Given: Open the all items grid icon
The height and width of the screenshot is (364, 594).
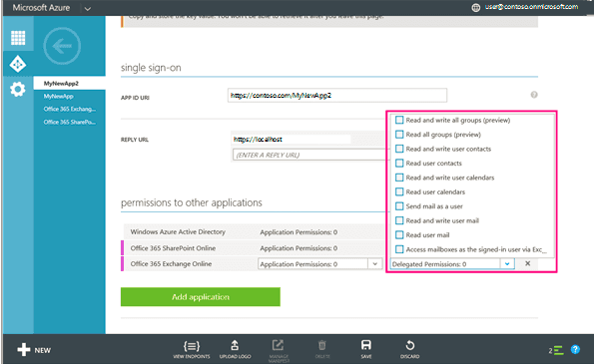Looking at the screenshot, I should pyautogui.click(x=18, y=38).
